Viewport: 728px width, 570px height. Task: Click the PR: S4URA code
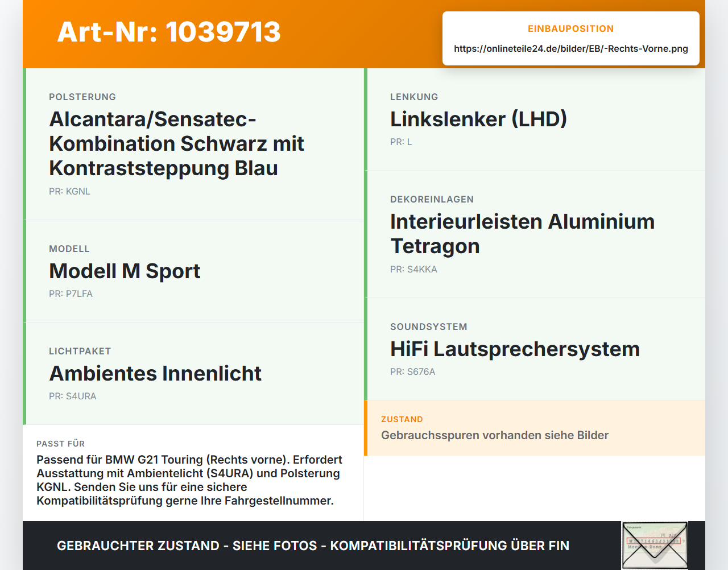click(x=73, y=396)
